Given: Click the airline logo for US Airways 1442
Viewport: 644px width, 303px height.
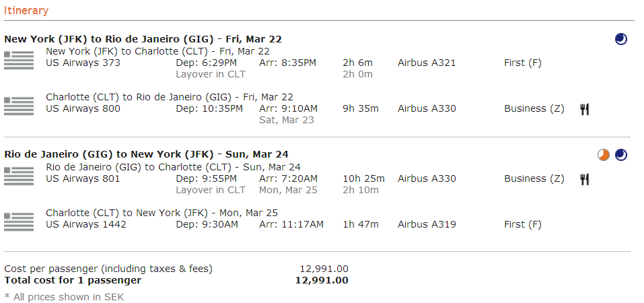Looking at the screenshot, I should [19, 222].
